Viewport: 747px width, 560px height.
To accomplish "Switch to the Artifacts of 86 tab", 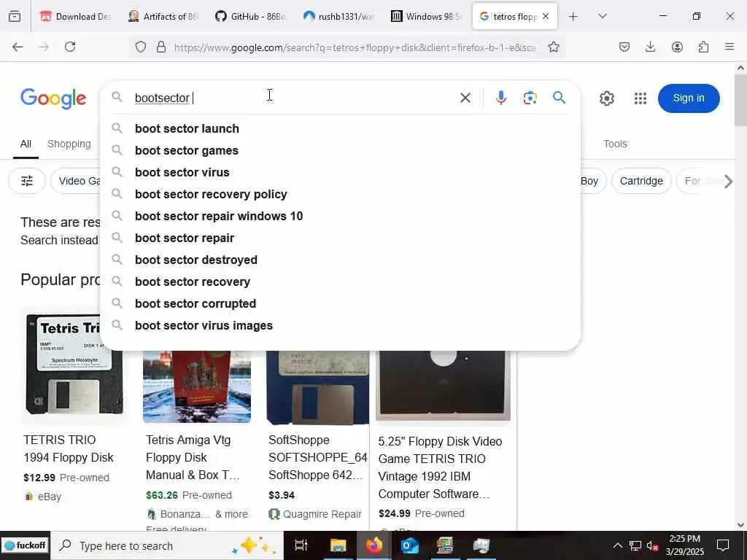I will [163, 16].
